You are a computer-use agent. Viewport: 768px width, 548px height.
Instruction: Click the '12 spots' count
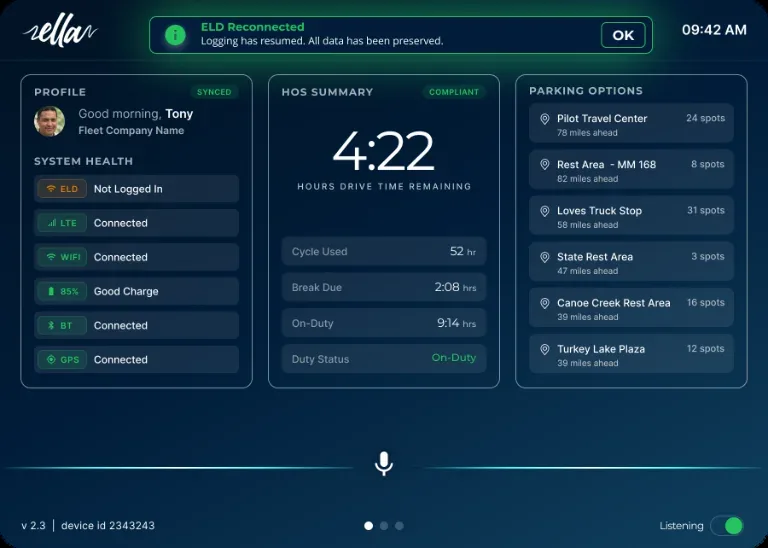(x=705, y=349)
